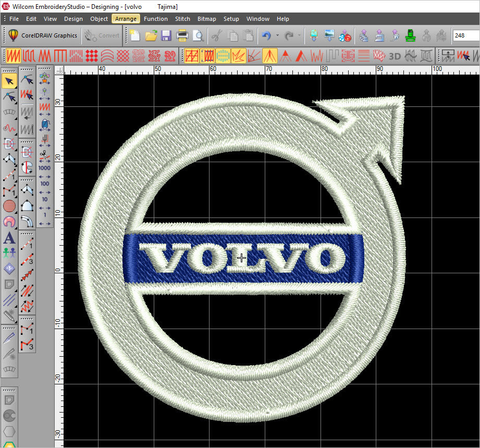480x448 pixels.
Task: Expand the Undo history dropdown arrow
Action: [277, 35]
